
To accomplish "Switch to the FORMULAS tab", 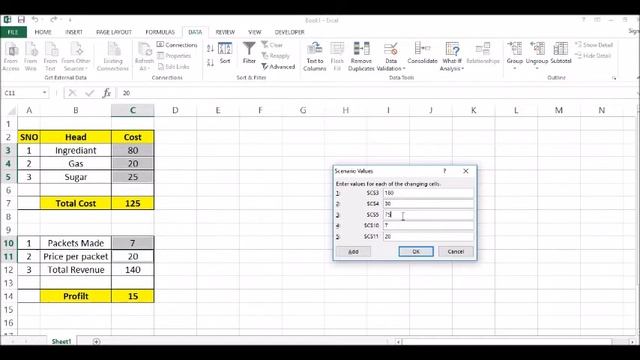I will [160, 32].
